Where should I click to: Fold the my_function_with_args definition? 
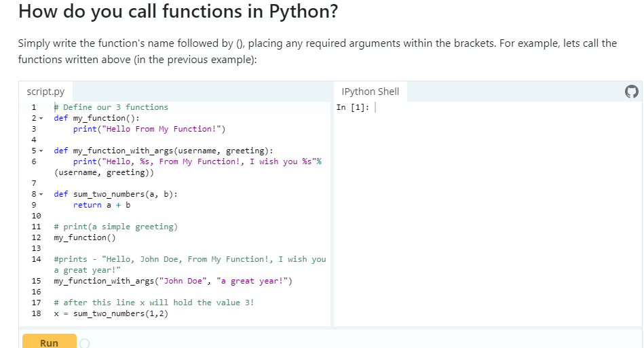[x=42, y=151]
